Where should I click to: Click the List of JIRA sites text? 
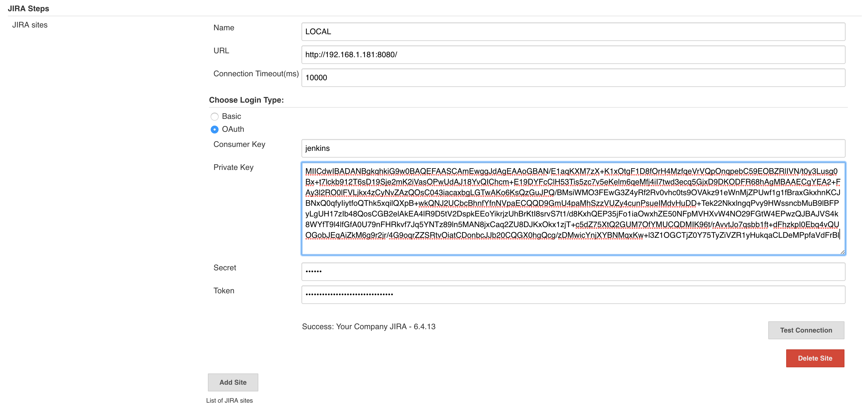point(229,400)
